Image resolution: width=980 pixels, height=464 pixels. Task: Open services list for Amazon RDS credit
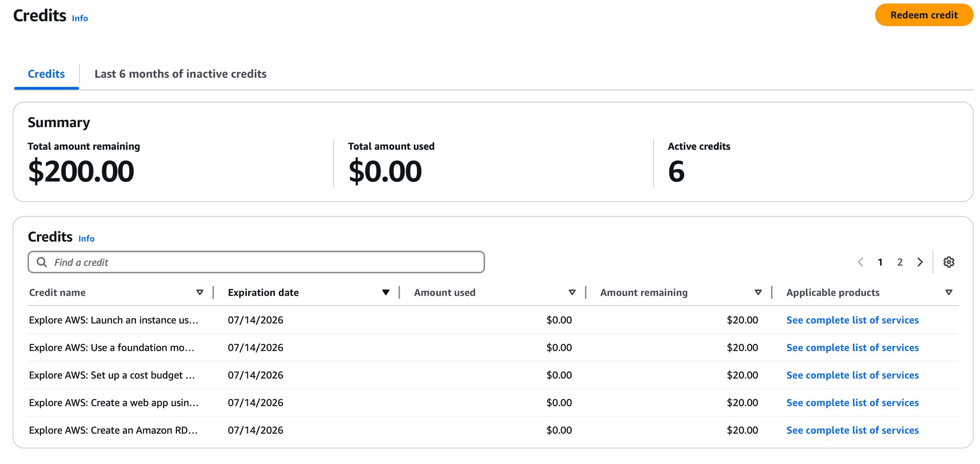[x=852, y=430]
